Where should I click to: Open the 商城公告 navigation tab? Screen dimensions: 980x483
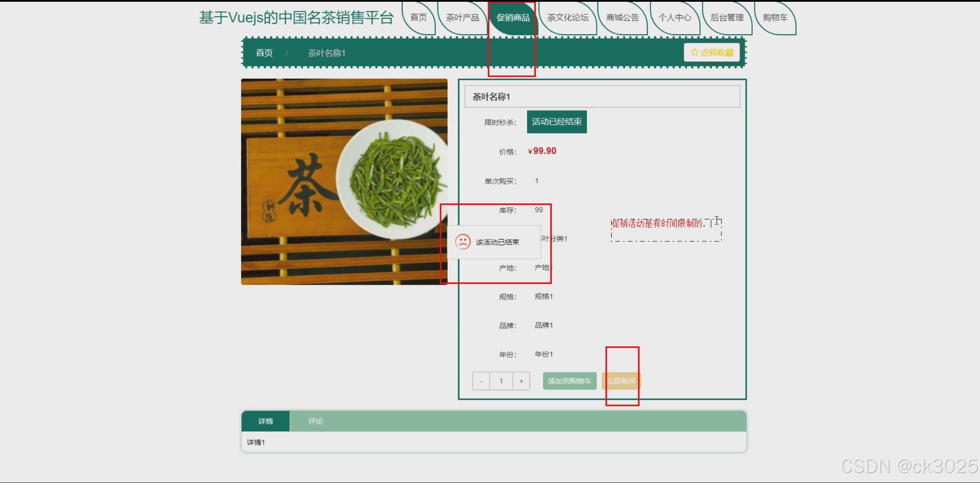[622, 17]
